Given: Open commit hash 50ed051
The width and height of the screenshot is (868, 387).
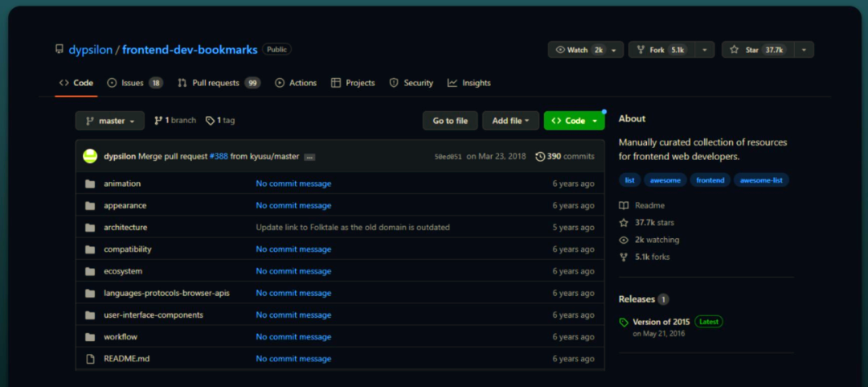Looking at the screenshot, I should point(448,157).
